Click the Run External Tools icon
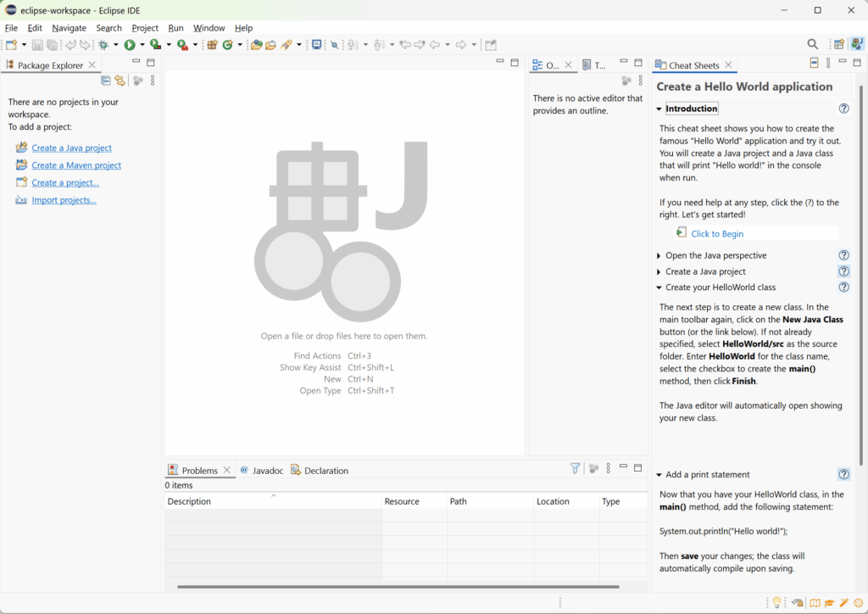868x614 pixels. click(183, 45)
